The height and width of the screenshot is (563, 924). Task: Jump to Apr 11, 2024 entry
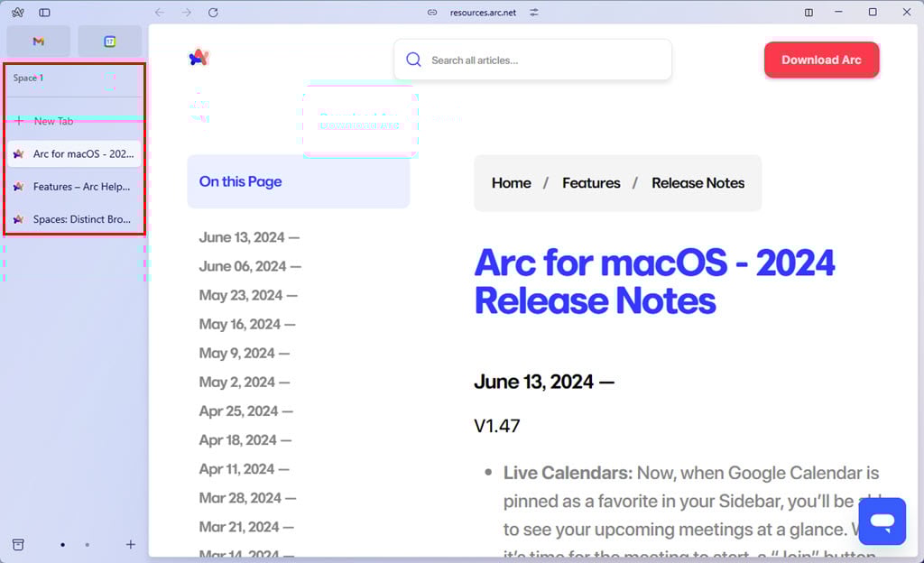(244, 469)
